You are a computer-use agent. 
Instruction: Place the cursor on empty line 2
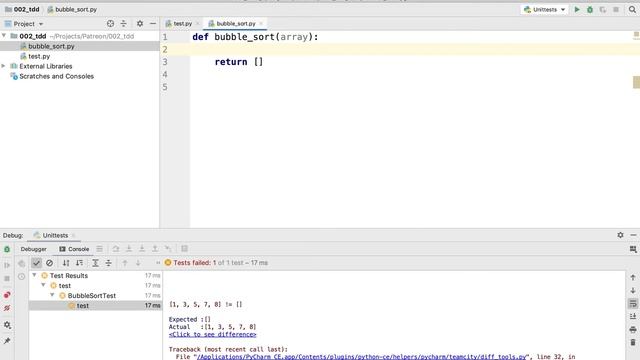point(408,49)
